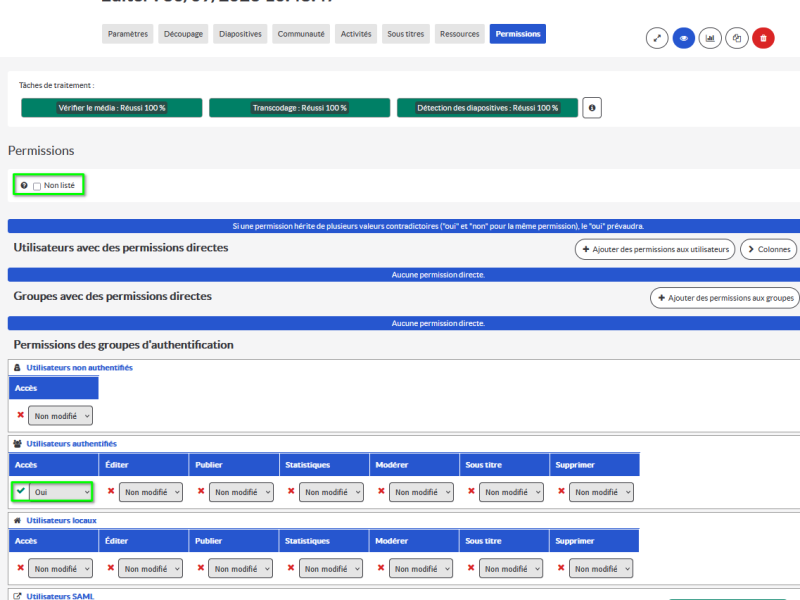The width and height of the screenshot is (800, 600).
Task: Open Statistiques dropdown for Utilisateurs authentifiés
Action: [x=331, y=492]
